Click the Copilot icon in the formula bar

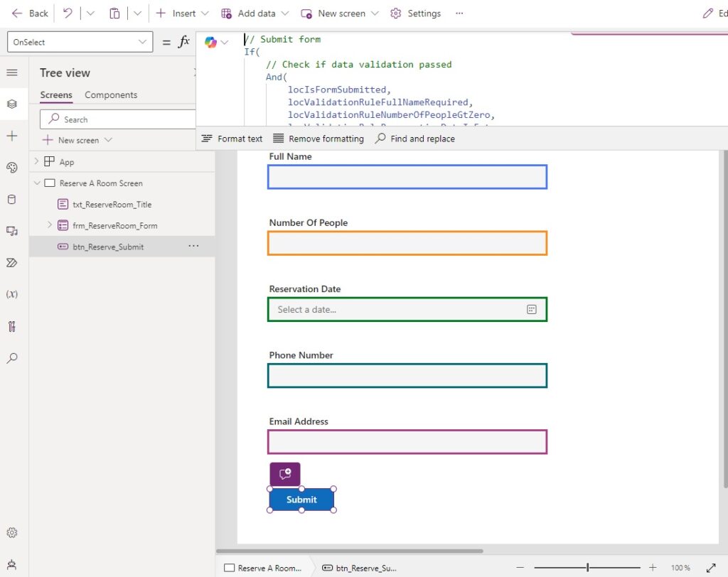click(x=210, y=41)
